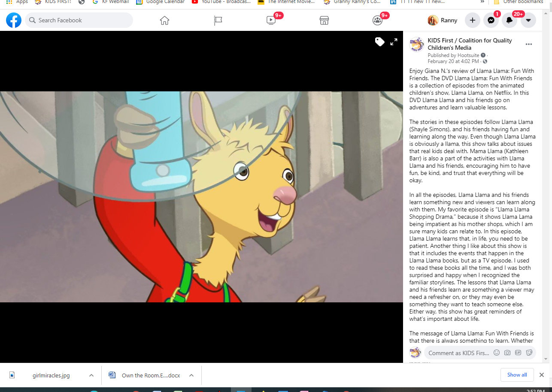Open the Marketplace storefront icon
The image size is (552, 392).
point(324,20)
